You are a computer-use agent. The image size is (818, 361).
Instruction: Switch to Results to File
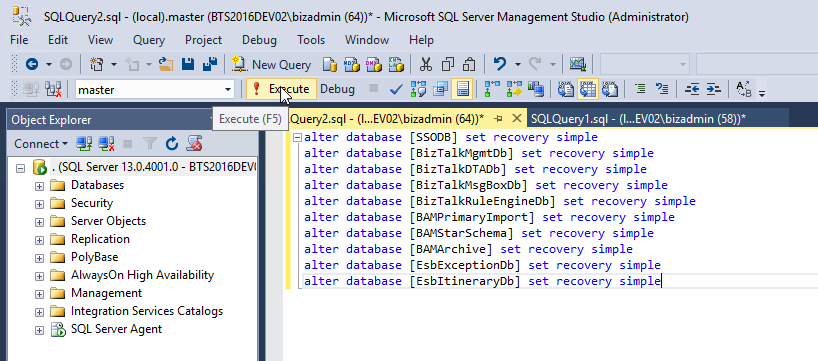coord(609,90)
